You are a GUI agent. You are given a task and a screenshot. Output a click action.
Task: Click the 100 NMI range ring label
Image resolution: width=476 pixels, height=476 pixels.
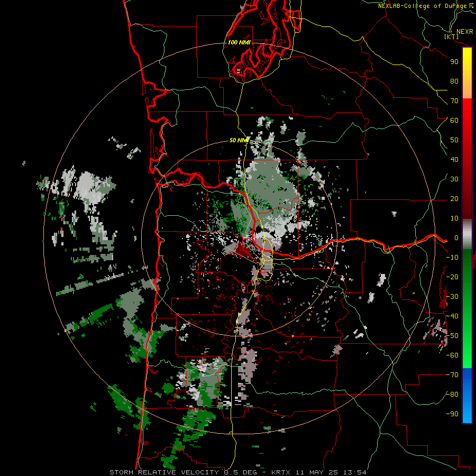239,42
